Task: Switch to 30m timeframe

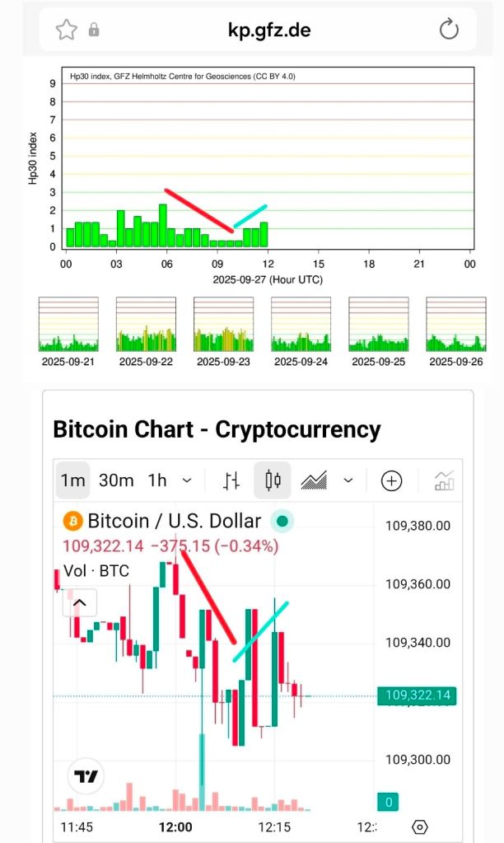Action: [116, 480]
